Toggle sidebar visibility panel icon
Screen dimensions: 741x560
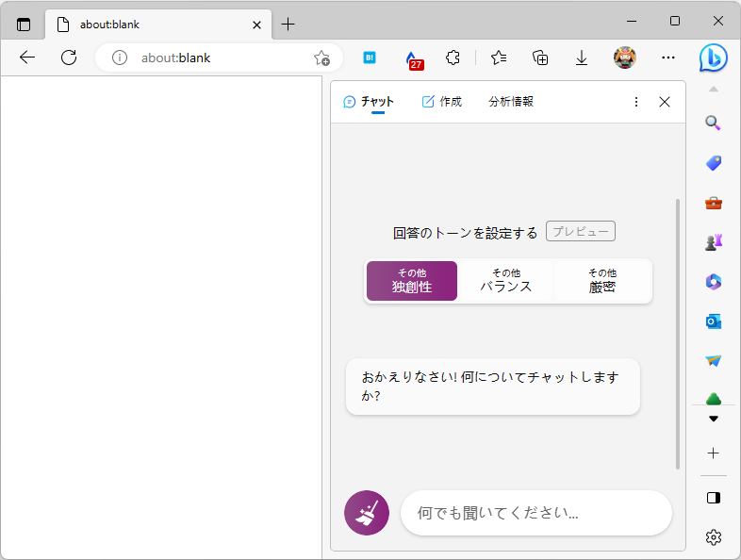pos(713,498)
